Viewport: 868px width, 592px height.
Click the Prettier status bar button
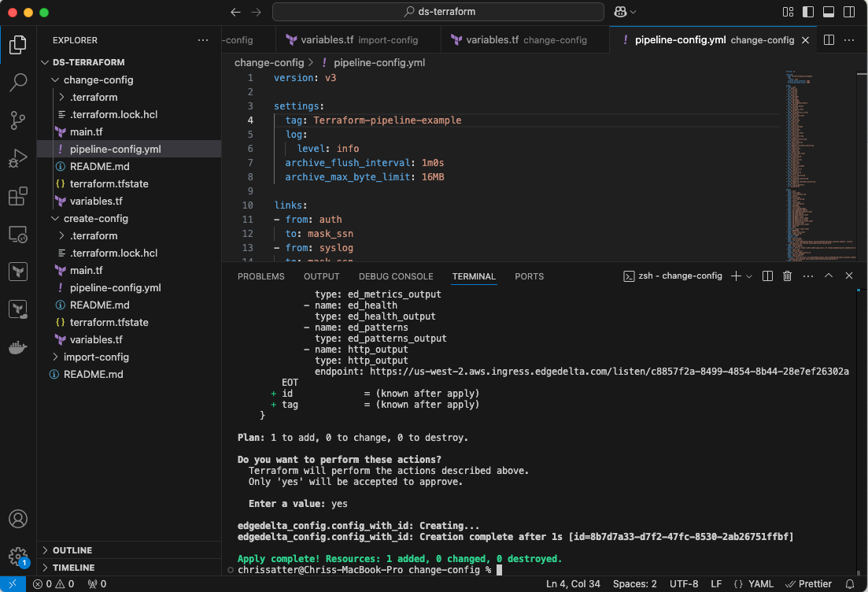(808, 584)
